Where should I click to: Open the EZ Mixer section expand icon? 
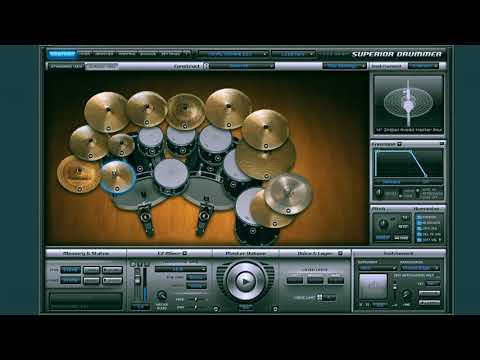tap(185, 253)
